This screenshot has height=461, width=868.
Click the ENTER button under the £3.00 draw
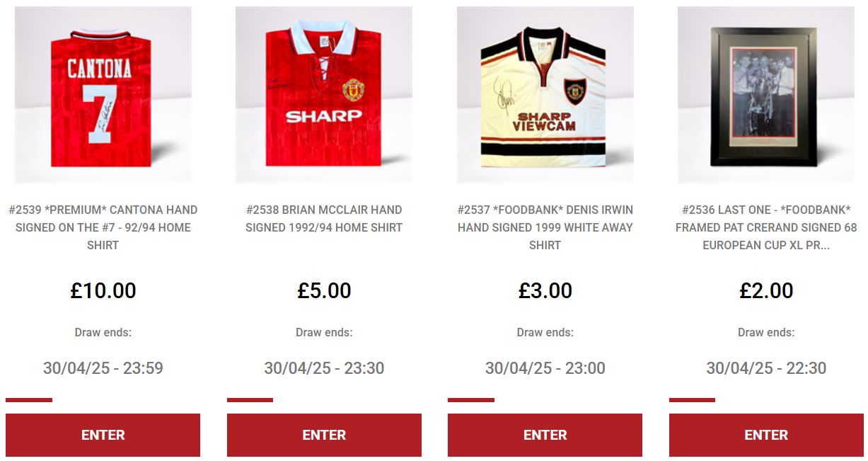point(545,435)
